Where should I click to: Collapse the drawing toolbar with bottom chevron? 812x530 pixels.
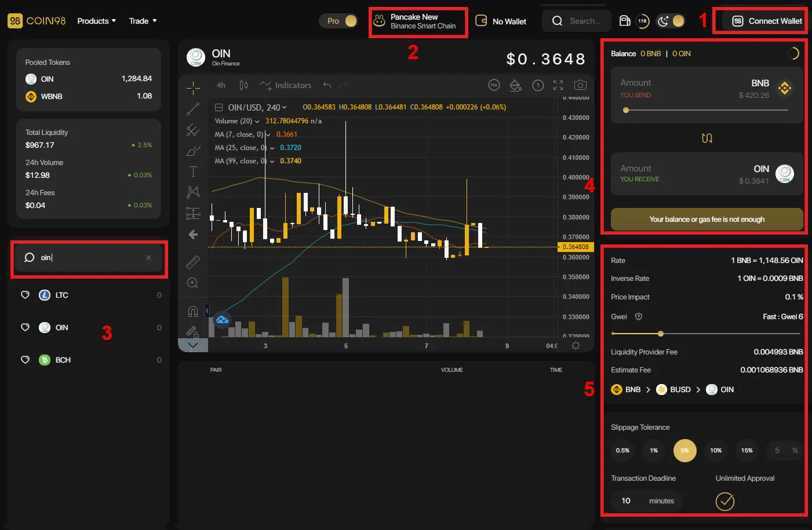click(193, 345)
